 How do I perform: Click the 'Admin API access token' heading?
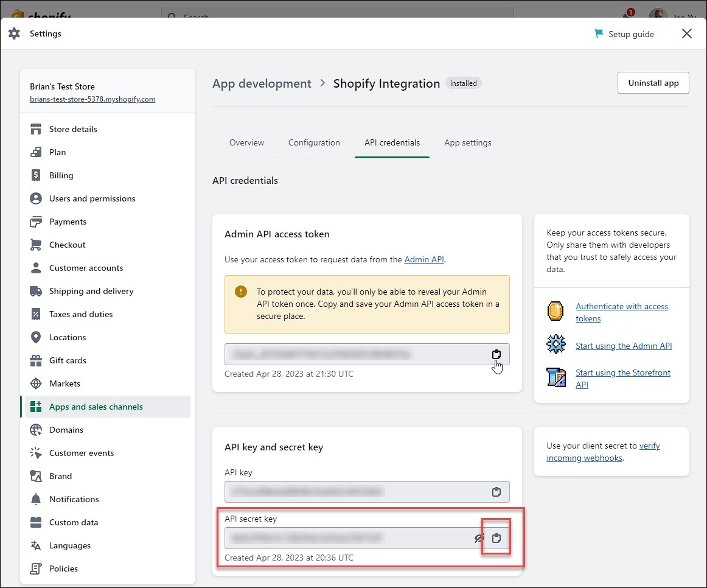point(277,234)
